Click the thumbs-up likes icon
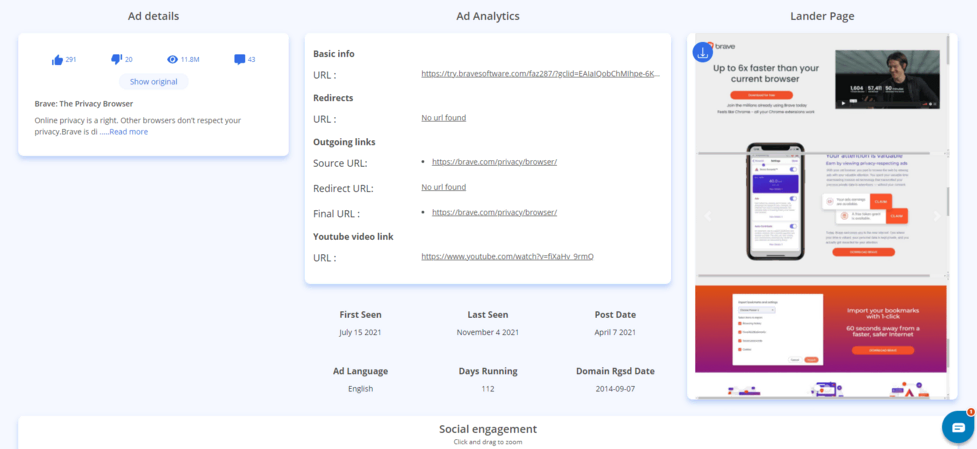The height and width of the screenshot is (449, 977). (57, 60)
